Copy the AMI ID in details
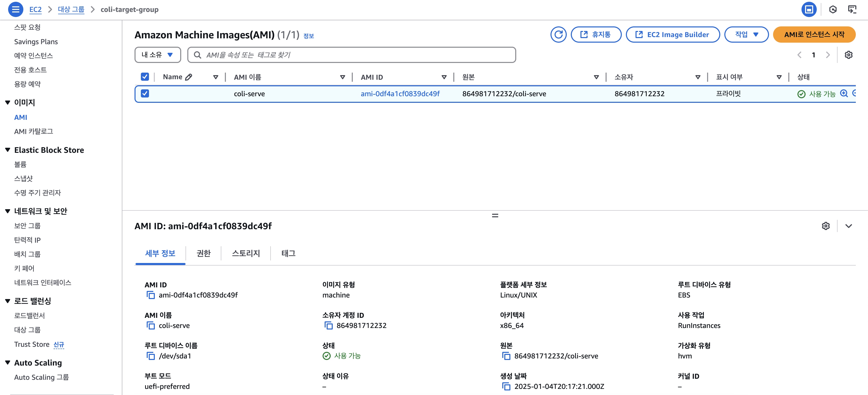868x395 pixels. click(x=151, y=295)
